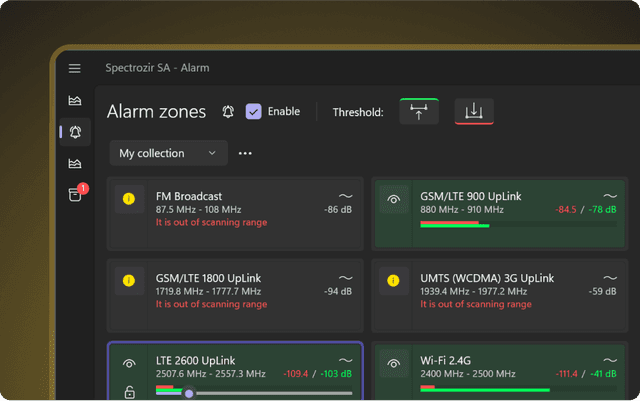Click the lock icon on LTE 2600 UpLink
The image size is (640, 401).
pos(128,393)
